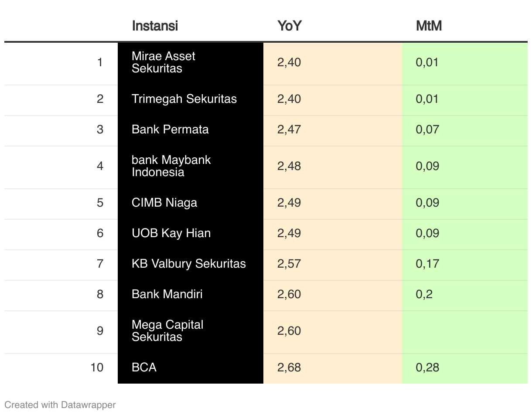Click MtM value 0,17 cell
Image resolution: width=532 pixels, height=415 pixels.
coord(465,264)
